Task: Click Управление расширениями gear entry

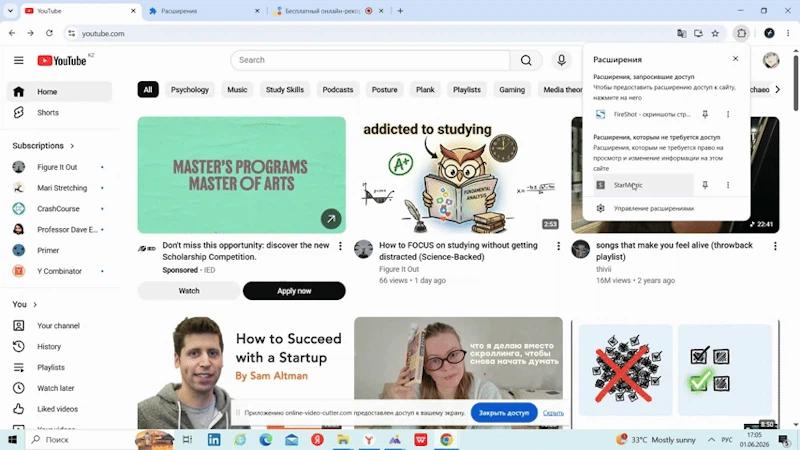Action: [666, 208]
